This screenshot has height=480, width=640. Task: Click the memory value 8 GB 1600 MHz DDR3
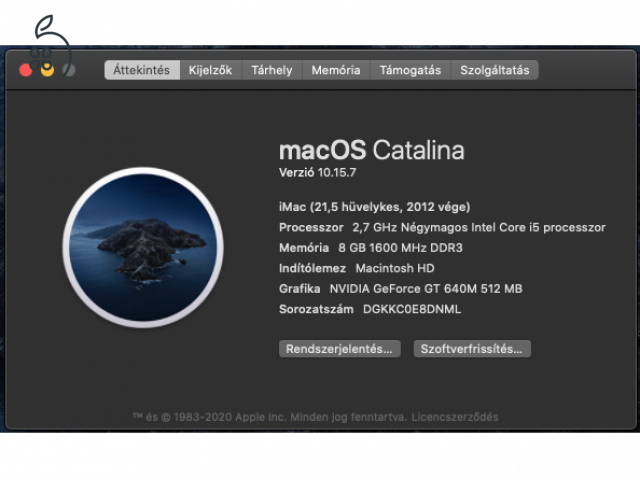400,248
